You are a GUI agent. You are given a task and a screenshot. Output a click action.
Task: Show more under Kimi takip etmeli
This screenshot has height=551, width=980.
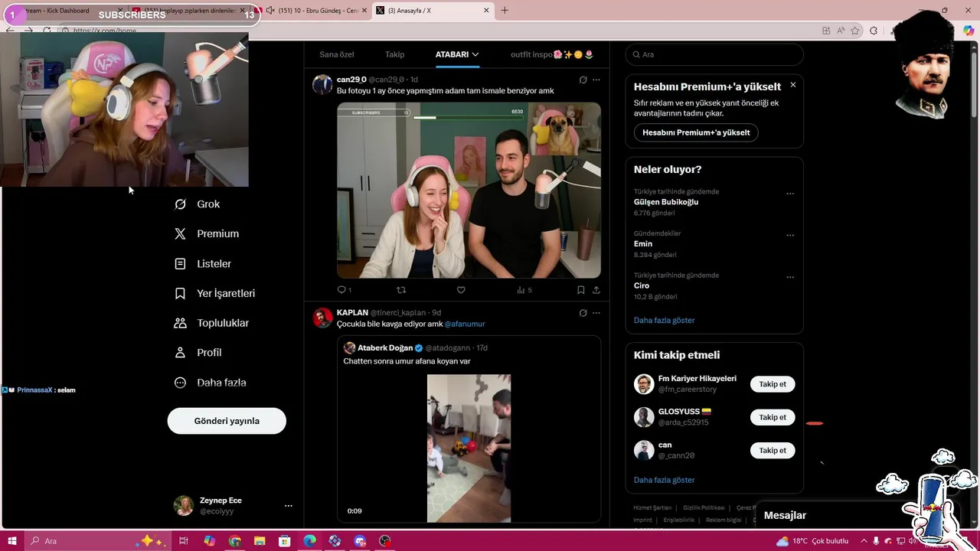coord(665,480)
